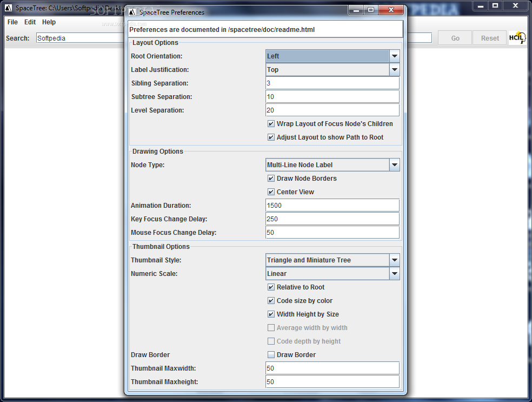Click the Thumbnail Maxheight field

click(332, 382)
